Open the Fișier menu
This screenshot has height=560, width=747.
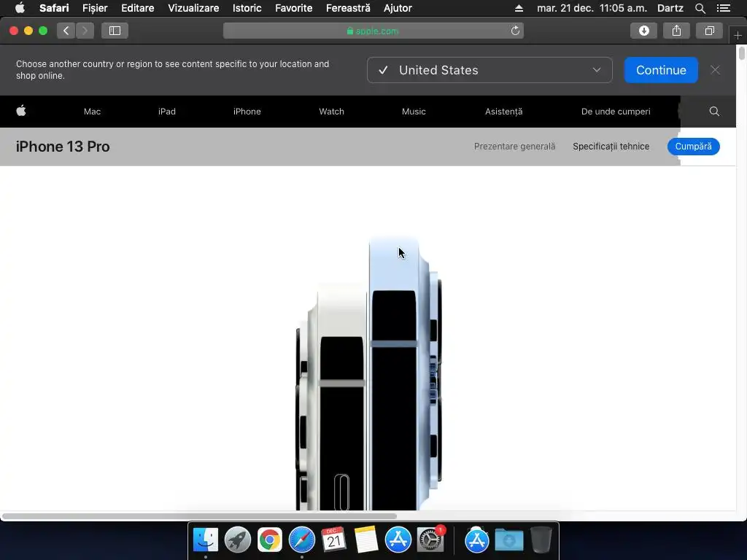click(x=95, y=8)
